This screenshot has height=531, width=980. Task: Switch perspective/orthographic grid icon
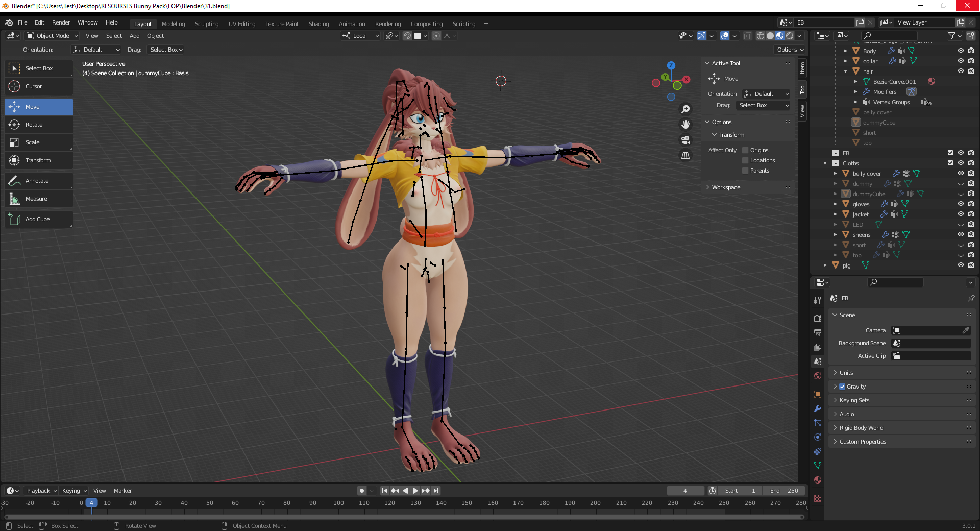point(685,155)
